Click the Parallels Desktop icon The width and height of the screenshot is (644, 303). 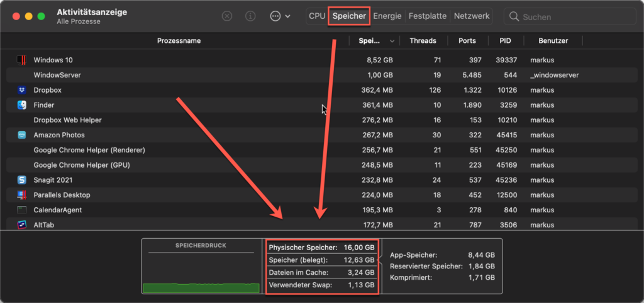[22, 195]
